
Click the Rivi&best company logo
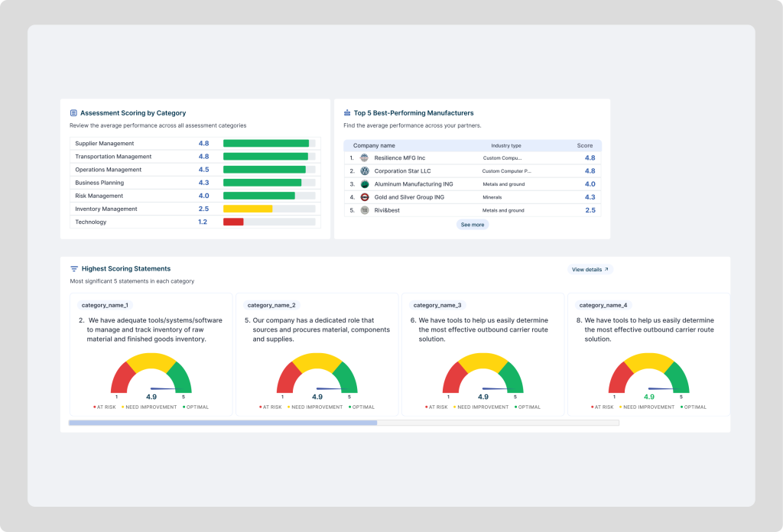coord(365,210)
